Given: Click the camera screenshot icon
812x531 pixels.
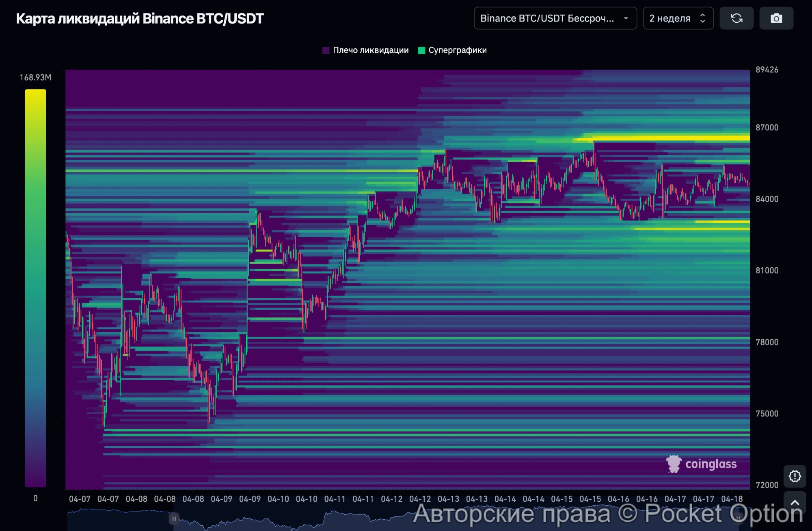Looking at the screenshot, I should (x=776, y=18).
